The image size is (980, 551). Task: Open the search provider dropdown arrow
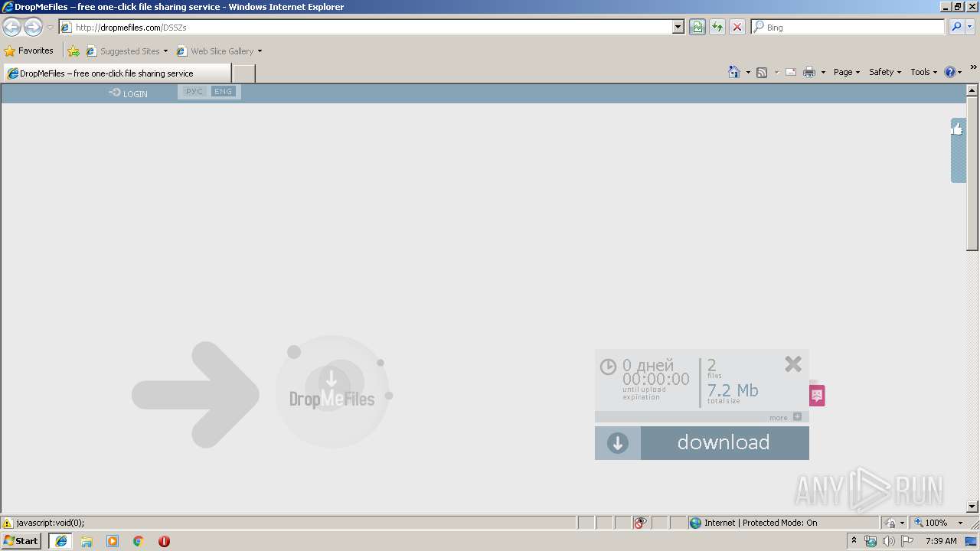970,27
